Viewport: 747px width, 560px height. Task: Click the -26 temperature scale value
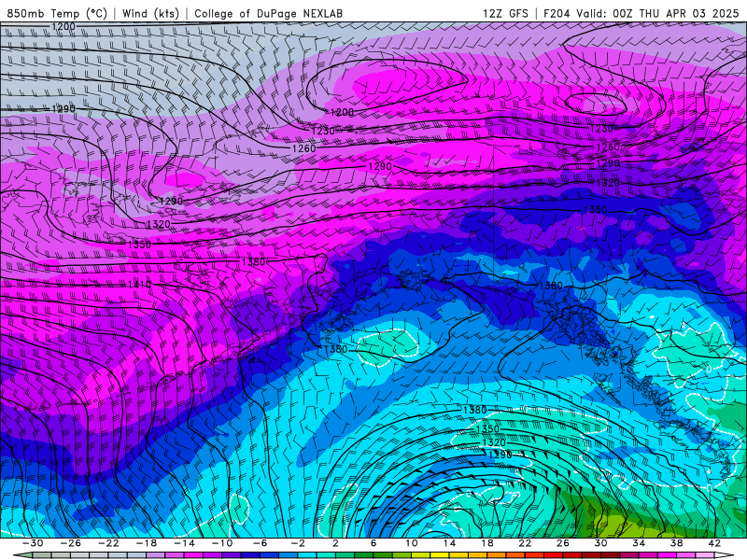(71, 543)
